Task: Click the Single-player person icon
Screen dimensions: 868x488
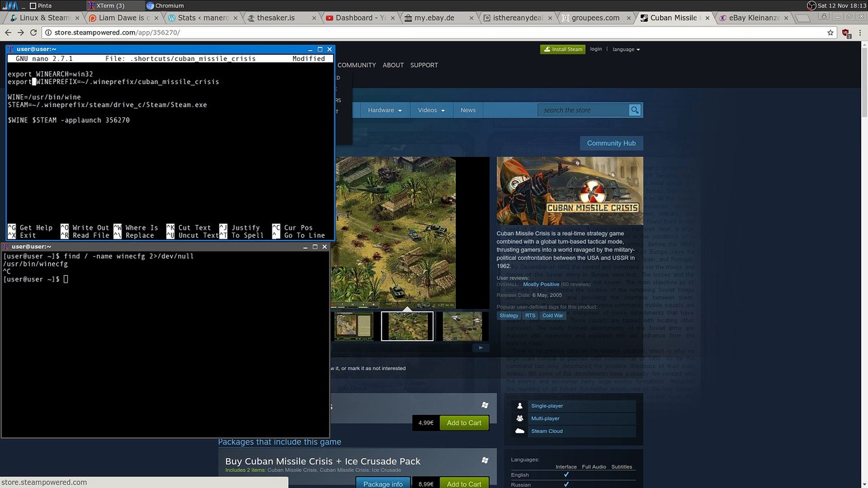Action: 519,406
